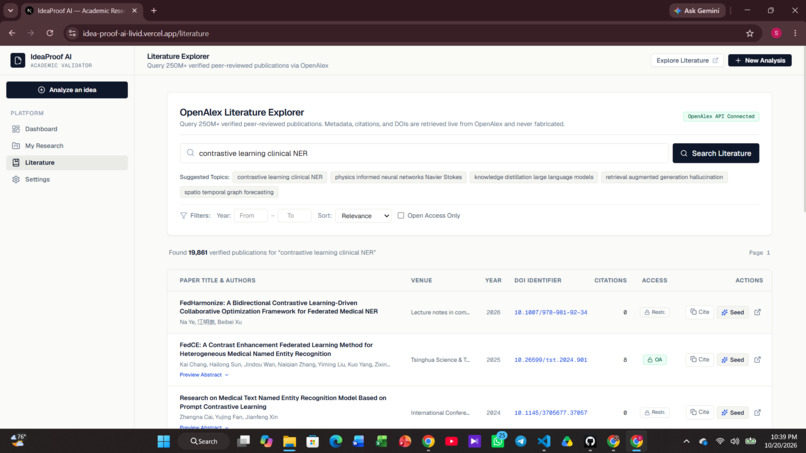This screenshot has width=806, height=453.
Task: Open Prompt Contrastive Learning paper title
Action: coord(283,402)
